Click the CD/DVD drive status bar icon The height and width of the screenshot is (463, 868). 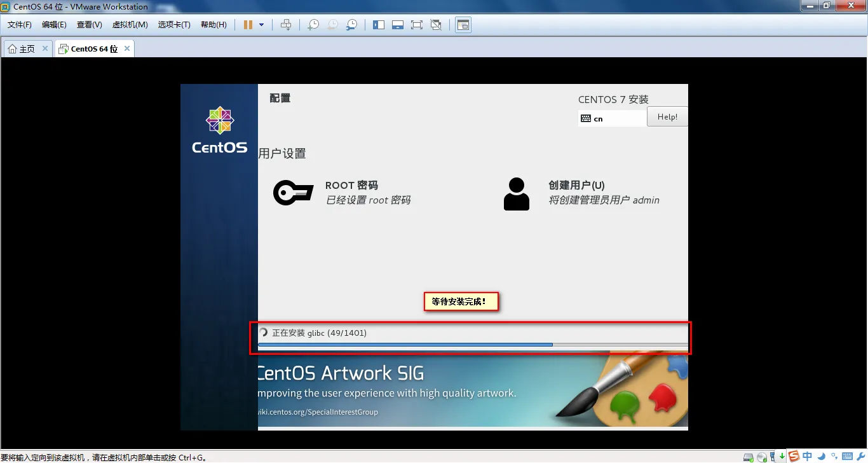(761, 457)
